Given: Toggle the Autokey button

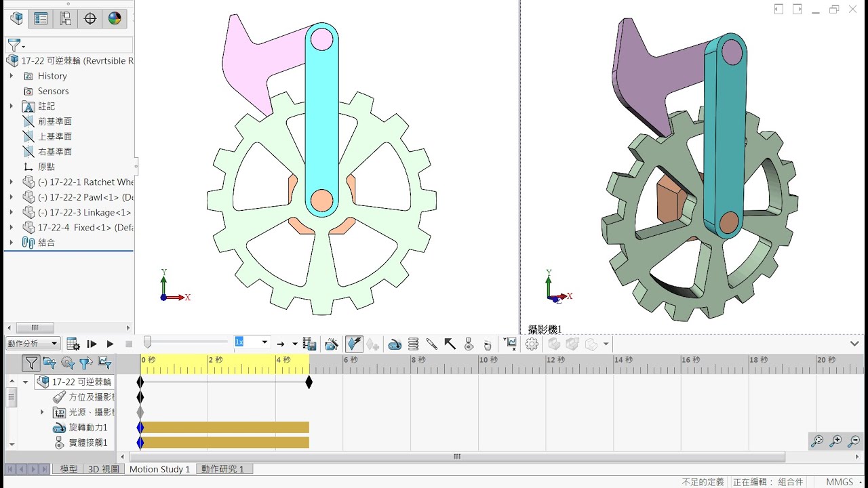Looking at the screenshot, I should [x=354, y=344].
